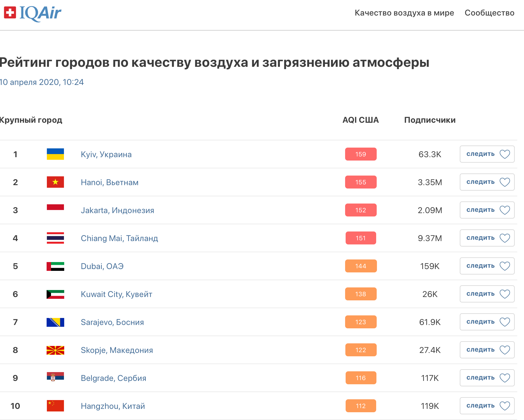This screenshot has width=524, height=420.
Task: Toggle follow heart for Sarajevo
Action: tap(505, 322)
